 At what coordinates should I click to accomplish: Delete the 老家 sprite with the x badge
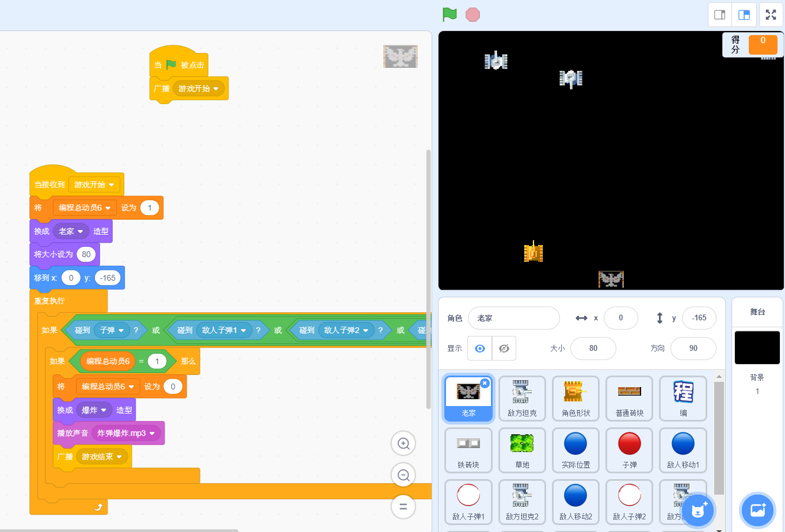pos(485,383)
